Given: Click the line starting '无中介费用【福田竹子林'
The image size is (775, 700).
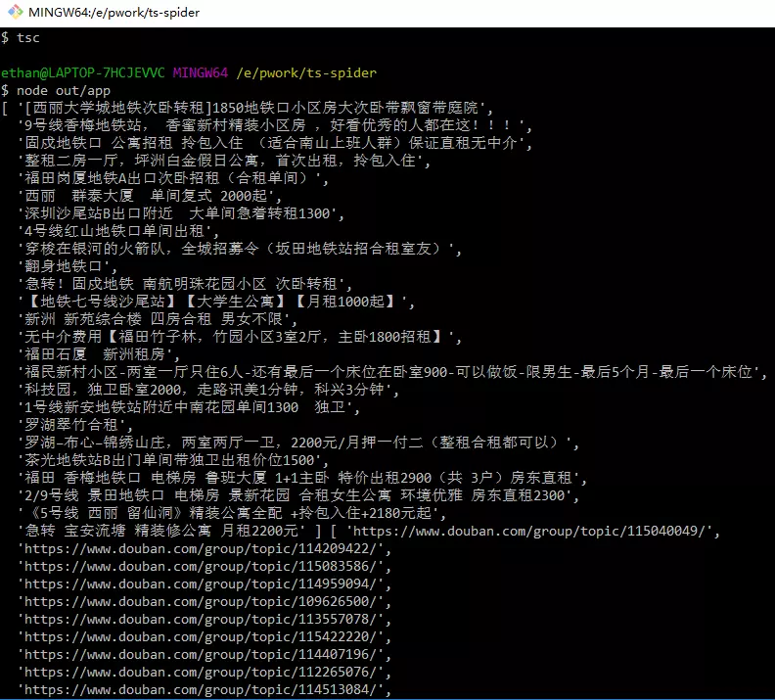Looking at the screenshot, I should tap(240, 337).
